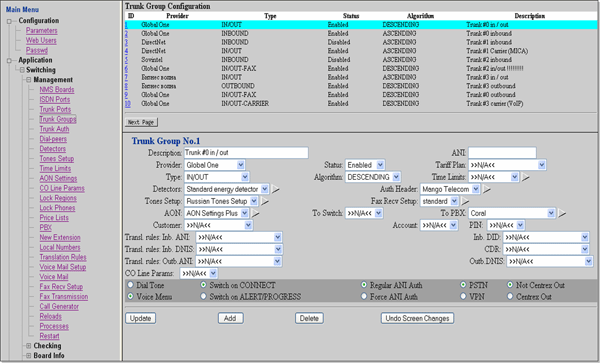This screenshot has height=363, width=600.
Task: Open arrow icon next to Detectors dropdown
Action: pos(276,189)
